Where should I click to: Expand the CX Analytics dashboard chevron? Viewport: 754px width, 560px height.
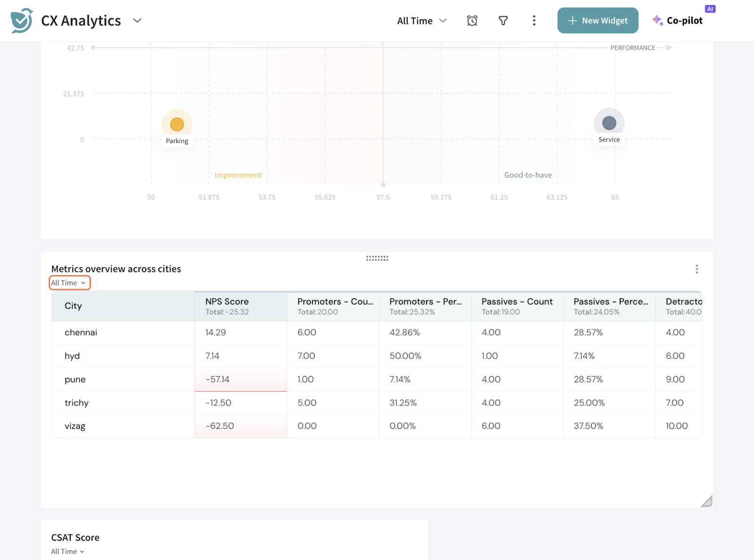click(x=137, y=21)
